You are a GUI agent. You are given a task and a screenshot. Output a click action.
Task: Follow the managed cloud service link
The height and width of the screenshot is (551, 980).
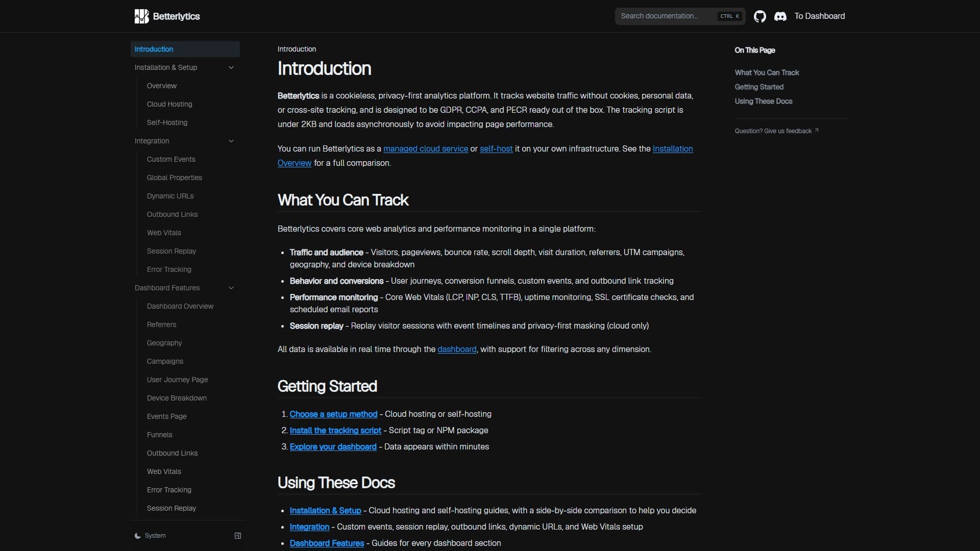(x=426, y=148)
